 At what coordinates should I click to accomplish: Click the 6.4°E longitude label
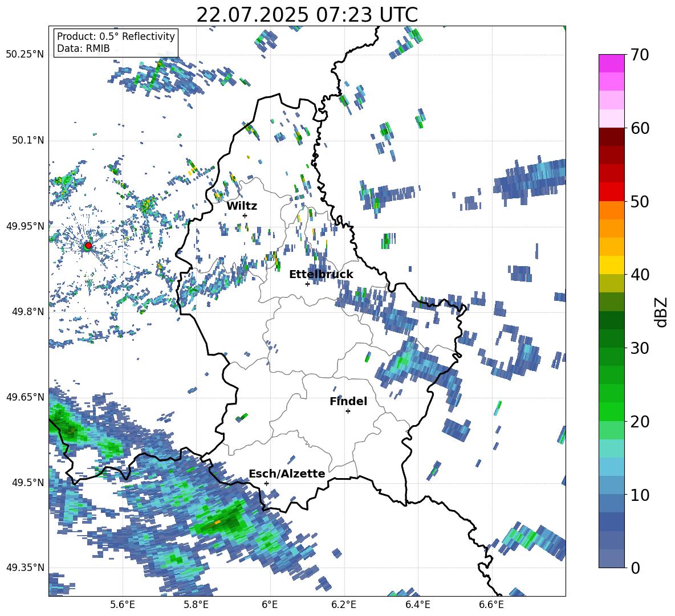418,605
